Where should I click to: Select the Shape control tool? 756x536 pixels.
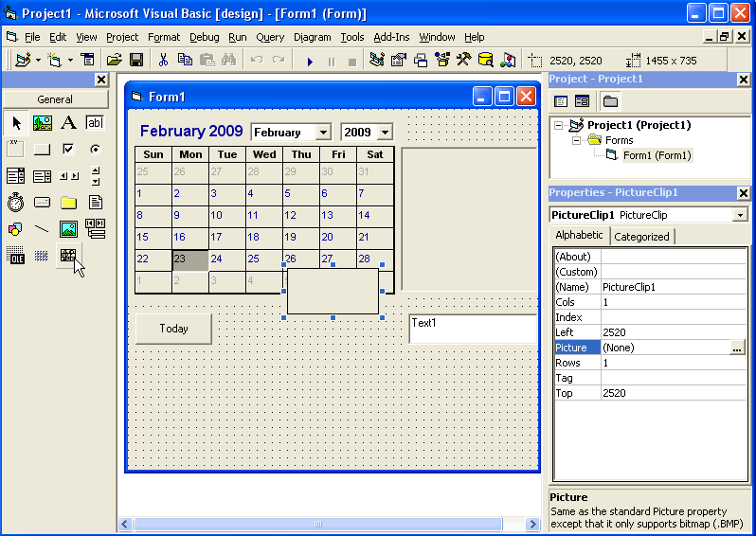pyautogui.click(x=16, y=229)
